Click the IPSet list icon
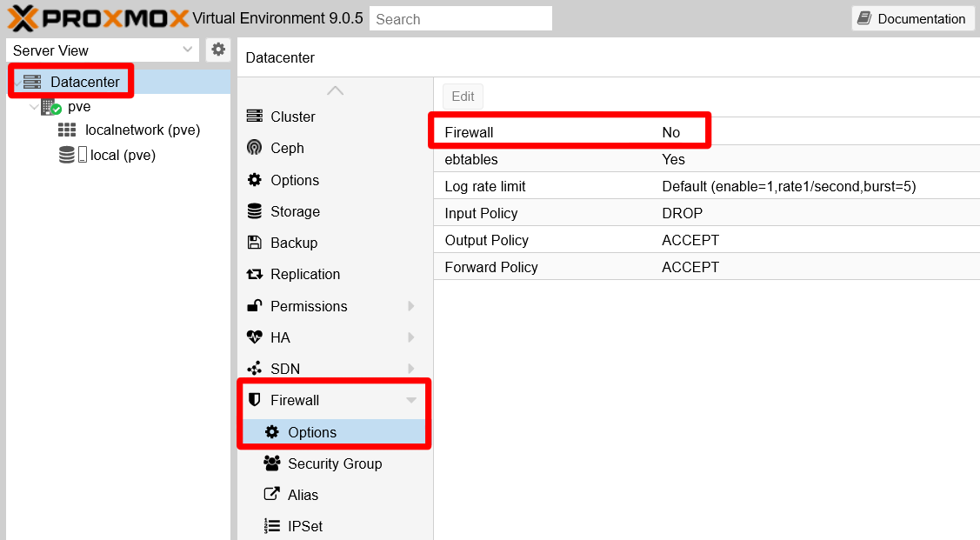 click(x=271, y=526)
